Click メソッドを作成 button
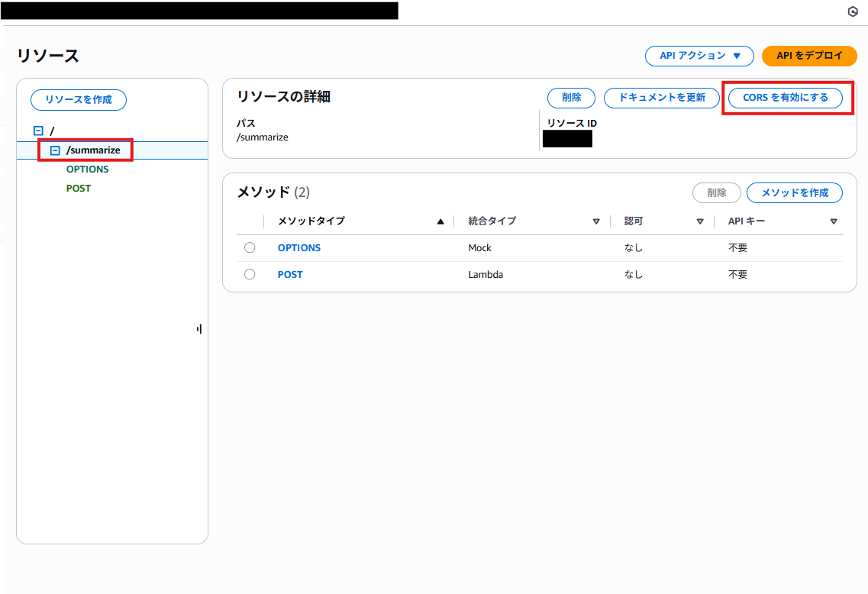This screenshot has height=594, width=868. click(795, 192)
